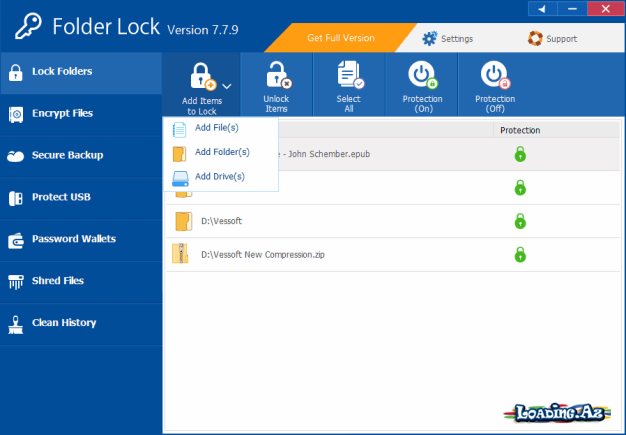Click the Add File(s) document icon
Screen dimensions: 626x435
pyautogui.click(x=179, y=130)
